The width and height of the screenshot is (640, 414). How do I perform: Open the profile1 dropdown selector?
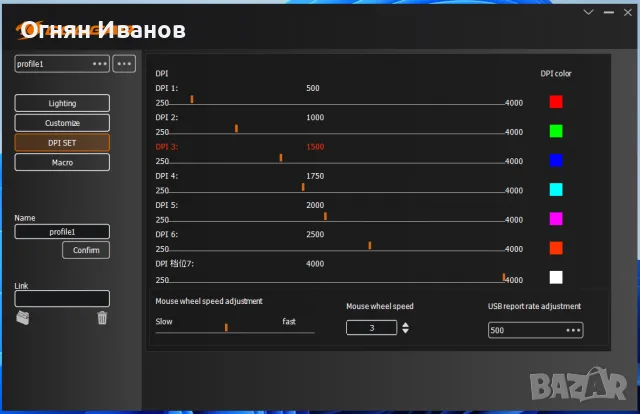tap(62, 64)
